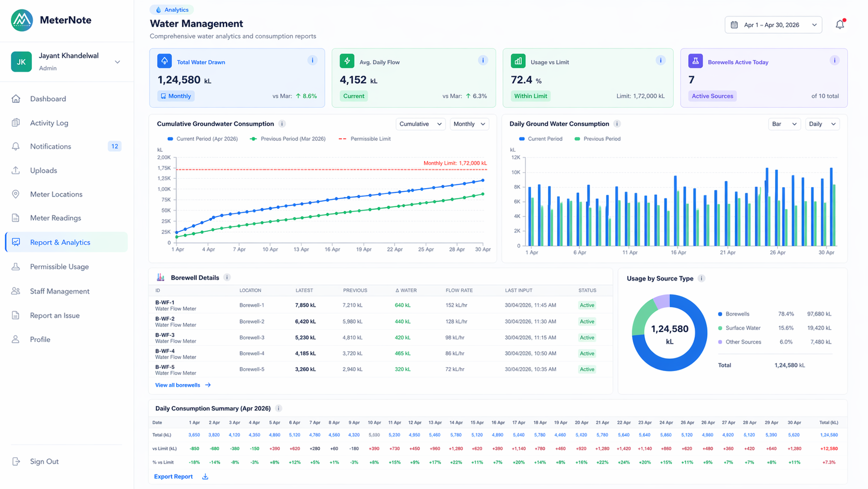868x489 pixels.
Task: Open the Staff Management page
Action: 60,291
